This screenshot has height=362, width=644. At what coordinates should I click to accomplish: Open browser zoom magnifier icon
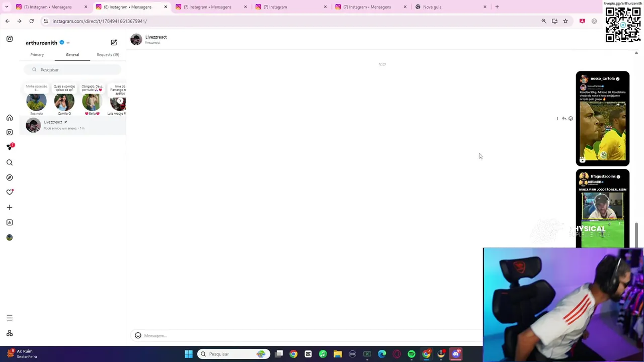544,21
